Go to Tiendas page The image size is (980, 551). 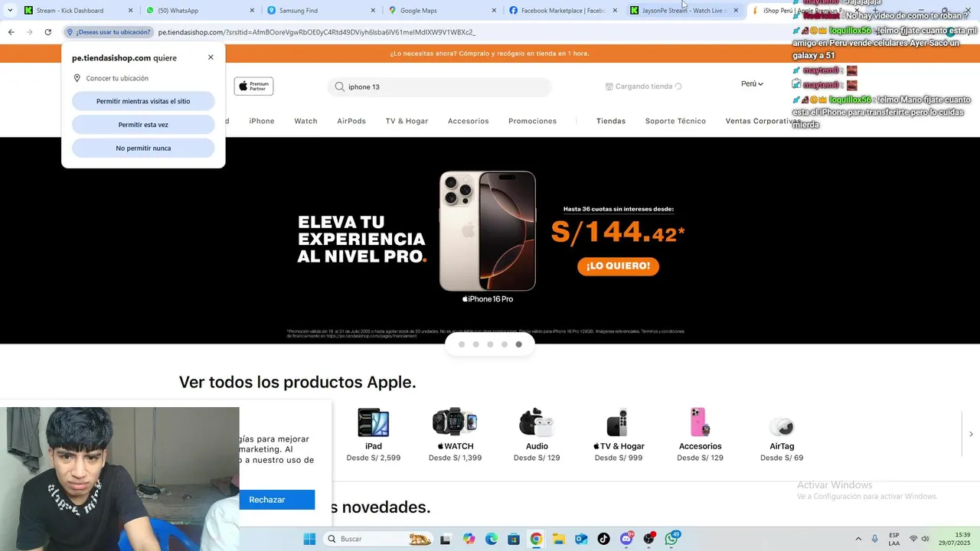click(611, 121)
